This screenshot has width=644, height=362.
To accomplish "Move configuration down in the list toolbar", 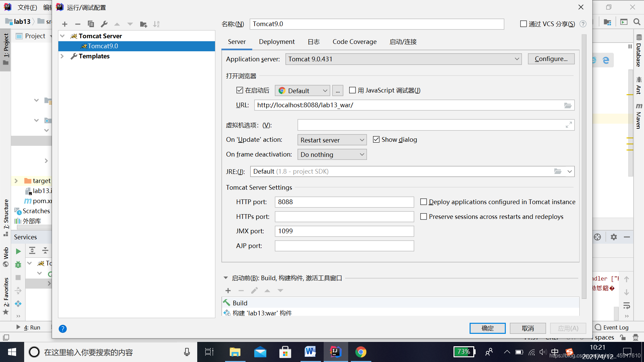I will point(130,24).
